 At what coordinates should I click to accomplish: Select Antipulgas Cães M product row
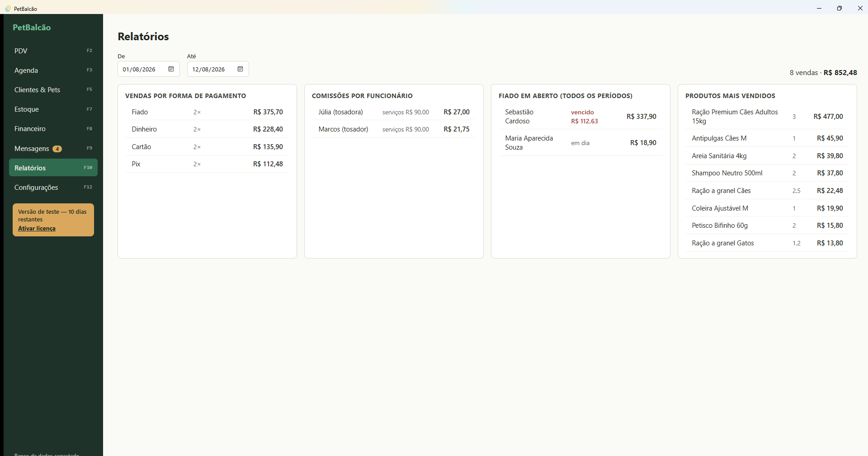(x=767, y=138)
